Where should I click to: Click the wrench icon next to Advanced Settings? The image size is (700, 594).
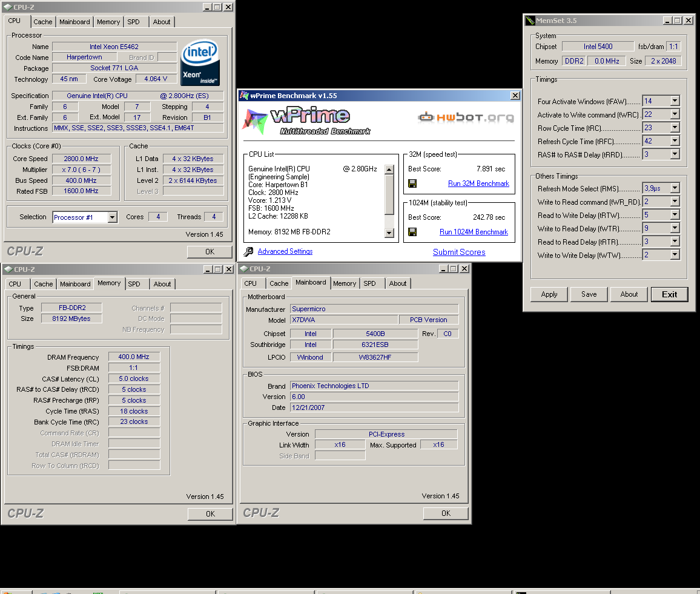click(249, 252)
